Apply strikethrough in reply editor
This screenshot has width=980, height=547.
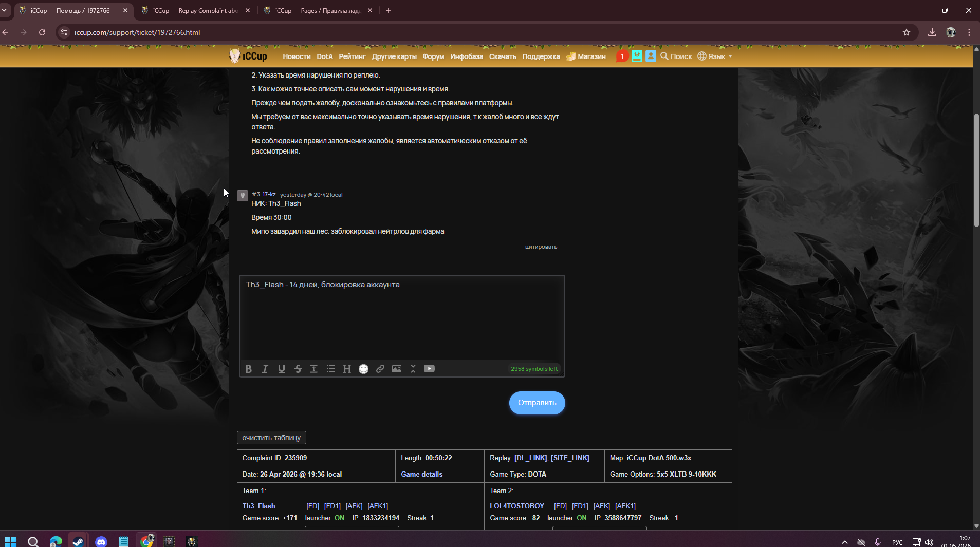(x=298, y=369)
